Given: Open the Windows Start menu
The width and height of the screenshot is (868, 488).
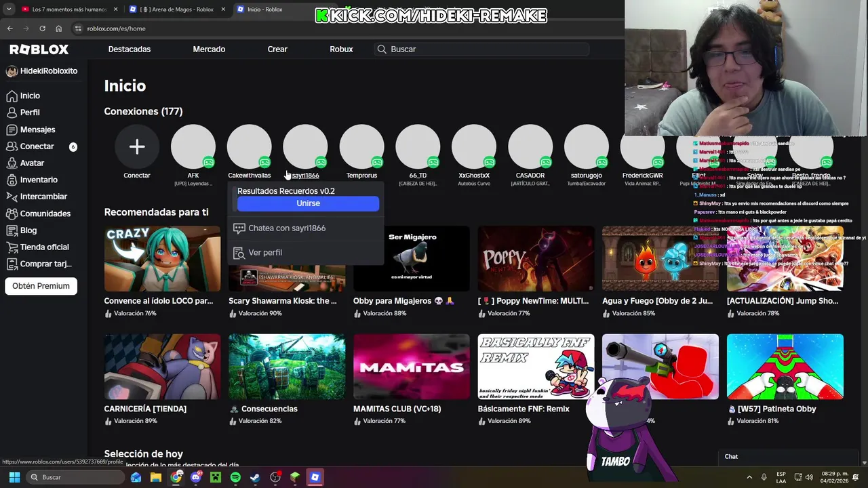Looking at the screenshot, I should (x=14, y=477).
